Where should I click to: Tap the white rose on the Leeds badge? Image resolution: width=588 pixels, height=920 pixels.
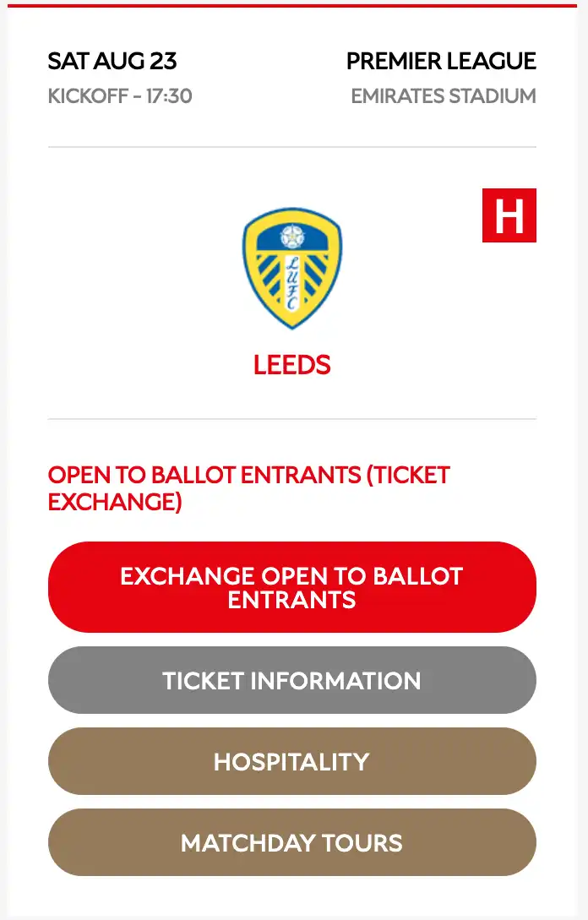[292, 238]
